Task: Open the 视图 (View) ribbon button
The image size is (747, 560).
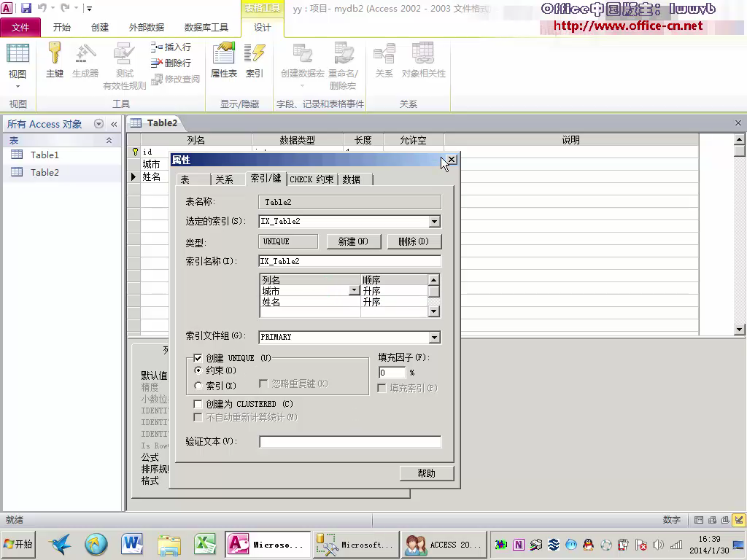Action: point(18,66)
